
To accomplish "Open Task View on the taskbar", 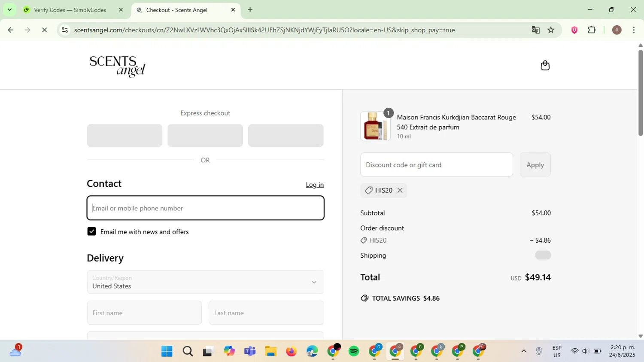I will pyautogui.click(x=208, y=352).
